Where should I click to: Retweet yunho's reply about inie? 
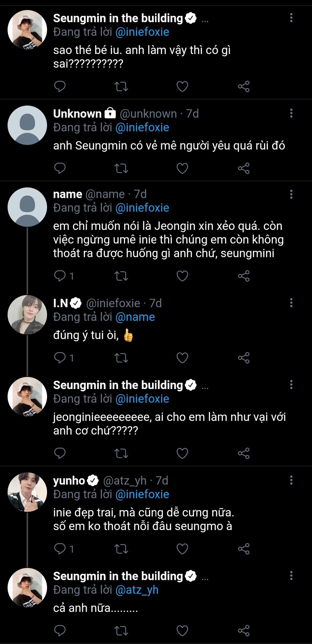tap(121, 549)
